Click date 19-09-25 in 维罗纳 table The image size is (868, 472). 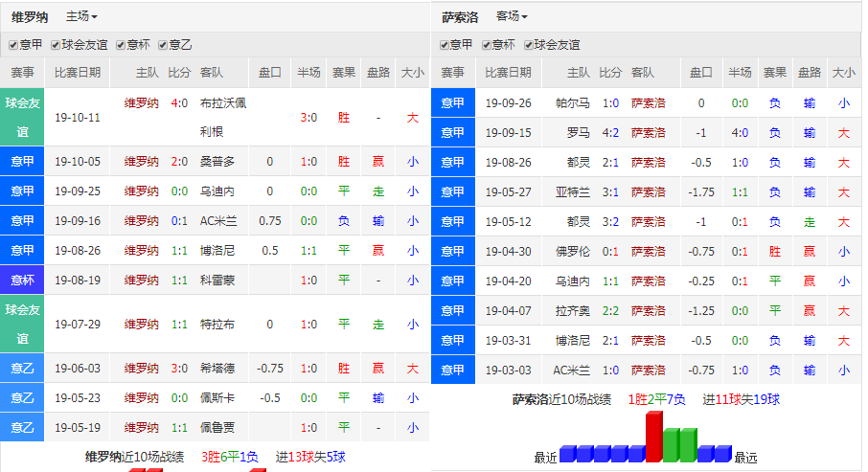tap(78, 191)
